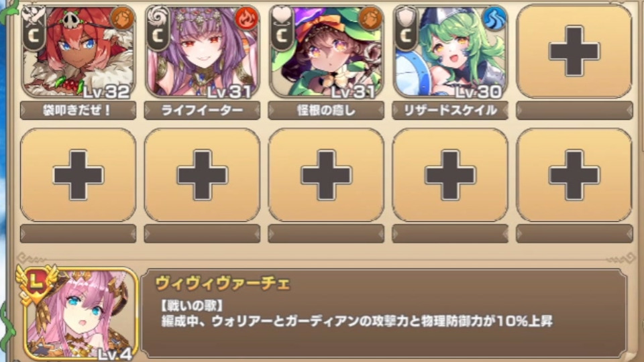The width and height of the screenshot is (644, 362).
Task: Select the green-hat Lv 31 healer card
Action: click(326, 52)
